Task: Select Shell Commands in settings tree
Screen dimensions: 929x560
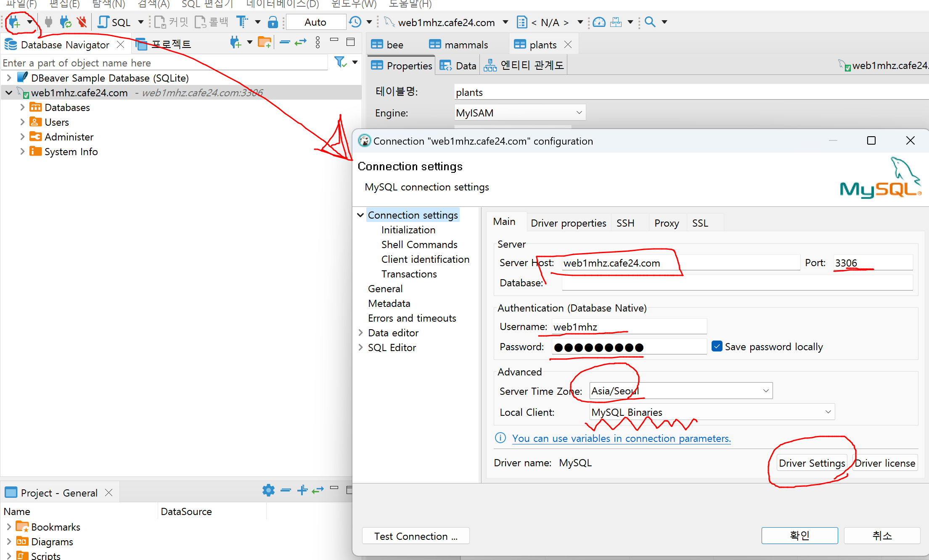Action: (419, 244)
